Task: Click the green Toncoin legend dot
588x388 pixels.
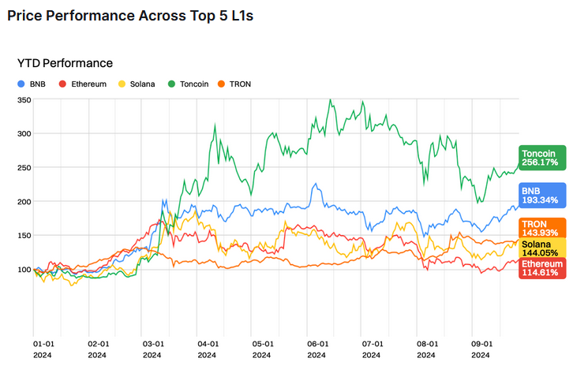Action: [171, 84]
